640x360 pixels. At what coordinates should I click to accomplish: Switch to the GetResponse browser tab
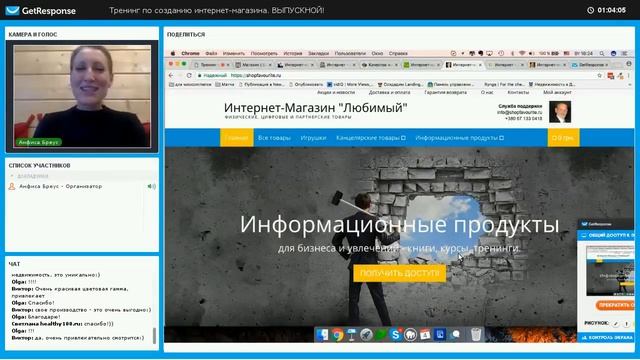click(x=591, y=64)
